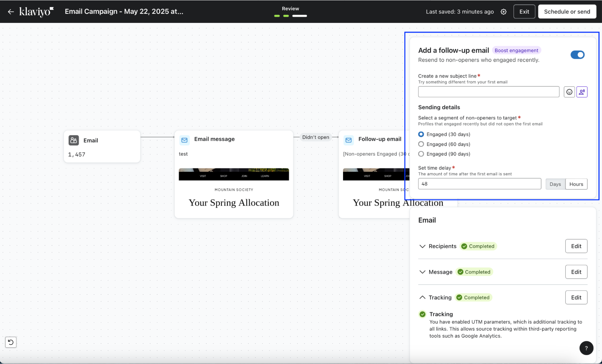Disable the follow-up email toggle
Image resolution: width=602 pixels, height=364 pixels.
click(577, 55)
